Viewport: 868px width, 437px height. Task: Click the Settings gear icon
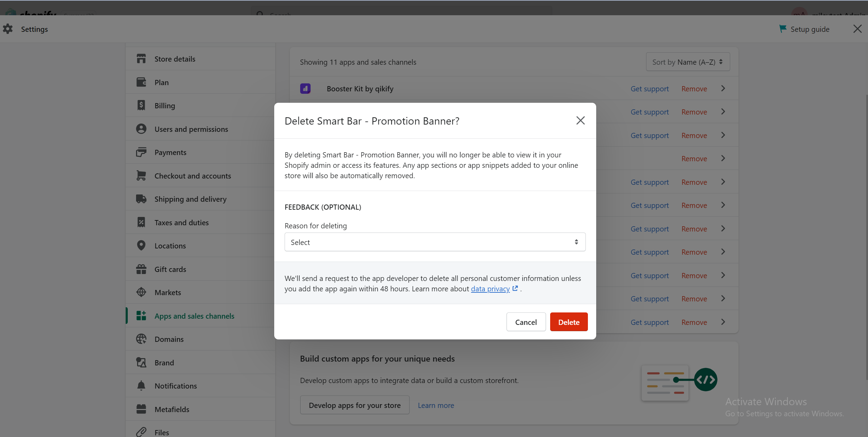tap(8, 29)
